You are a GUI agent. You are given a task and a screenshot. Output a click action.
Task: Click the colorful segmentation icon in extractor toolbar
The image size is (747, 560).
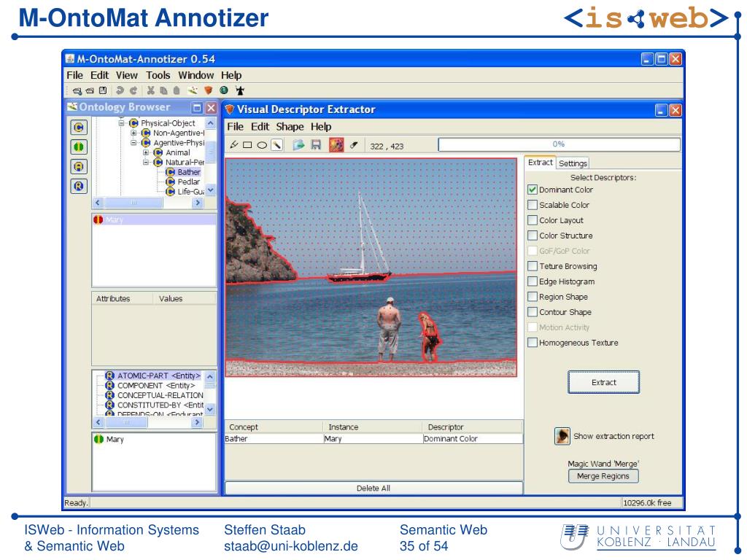click(x=336, y=145)
